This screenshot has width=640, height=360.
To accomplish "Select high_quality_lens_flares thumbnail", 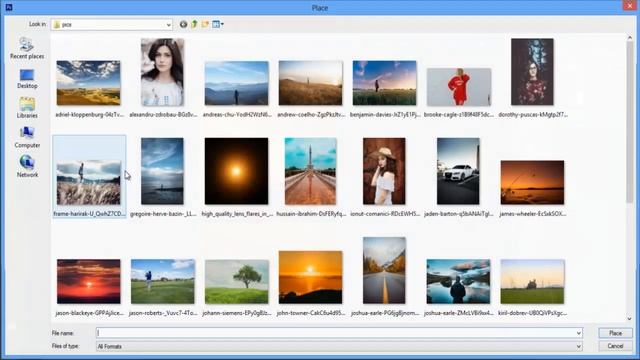I will [236, 171].
